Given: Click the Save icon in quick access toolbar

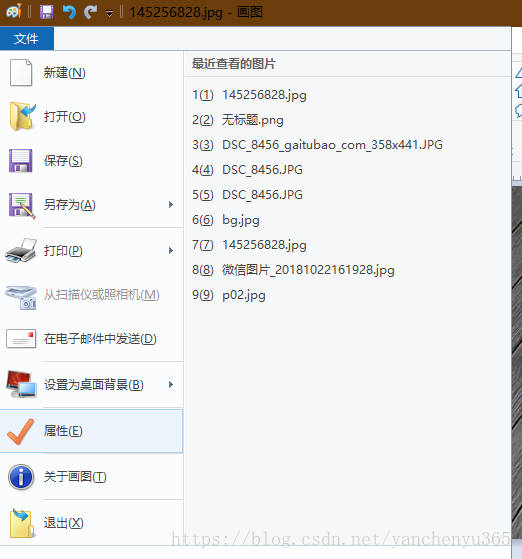Looking at the screenshot, I should pyautogui.click(x=47, y=12).
